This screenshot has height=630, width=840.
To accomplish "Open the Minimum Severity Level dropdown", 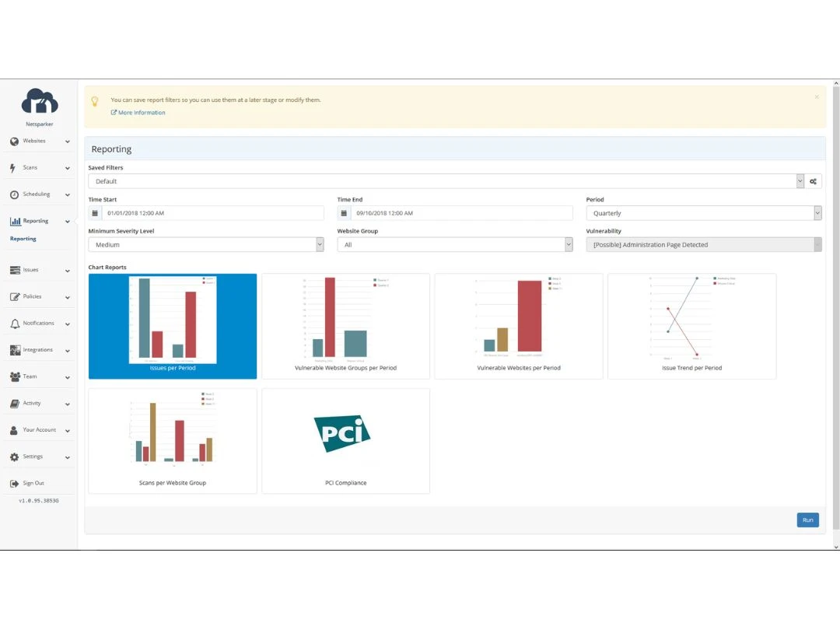I will [206, 245].
